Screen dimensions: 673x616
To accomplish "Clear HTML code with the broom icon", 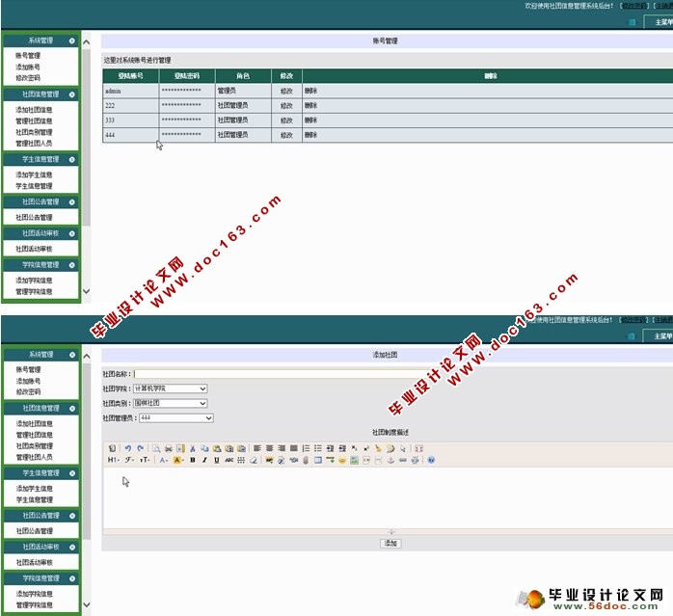I will point(378,448).
